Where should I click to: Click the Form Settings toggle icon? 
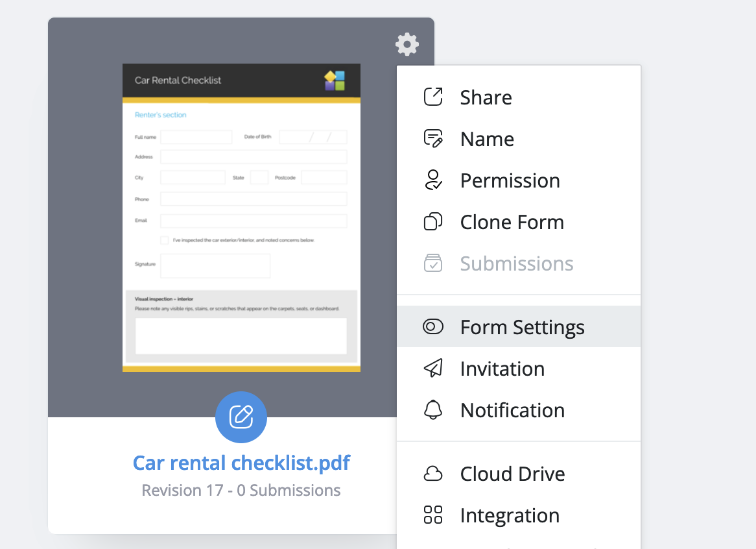point(432,327)
